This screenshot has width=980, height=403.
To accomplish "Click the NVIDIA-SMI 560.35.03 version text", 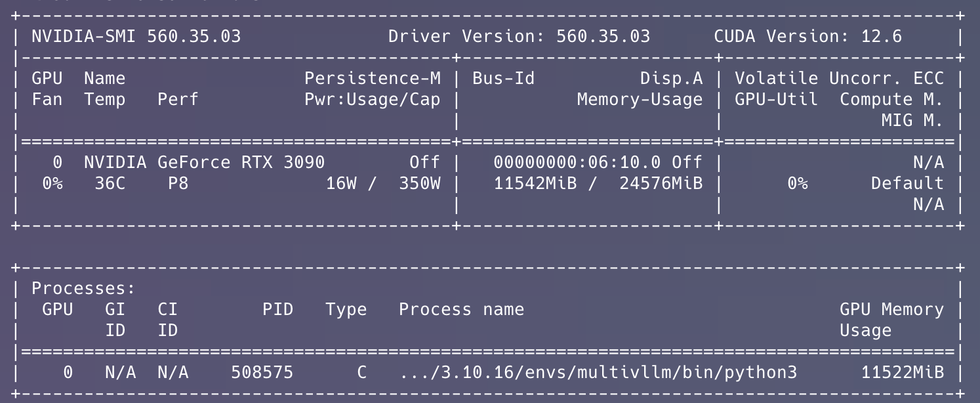I will 136,36.
